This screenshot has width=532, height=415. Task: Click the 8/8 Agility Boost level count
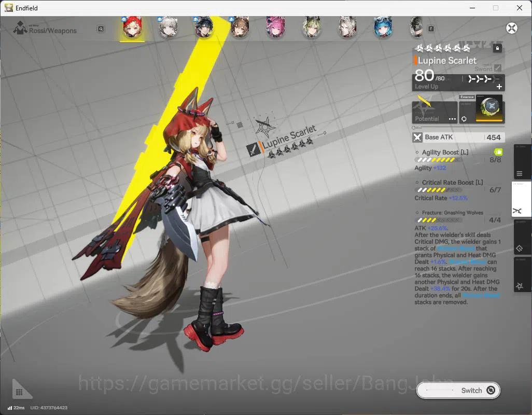(495, 160)
